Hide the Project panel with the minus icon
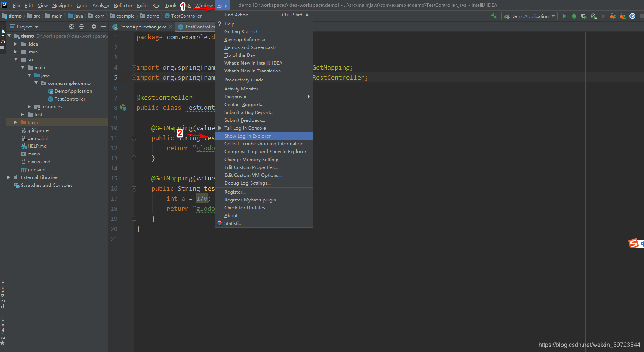 pyautogui.click(x=104, y=27)
